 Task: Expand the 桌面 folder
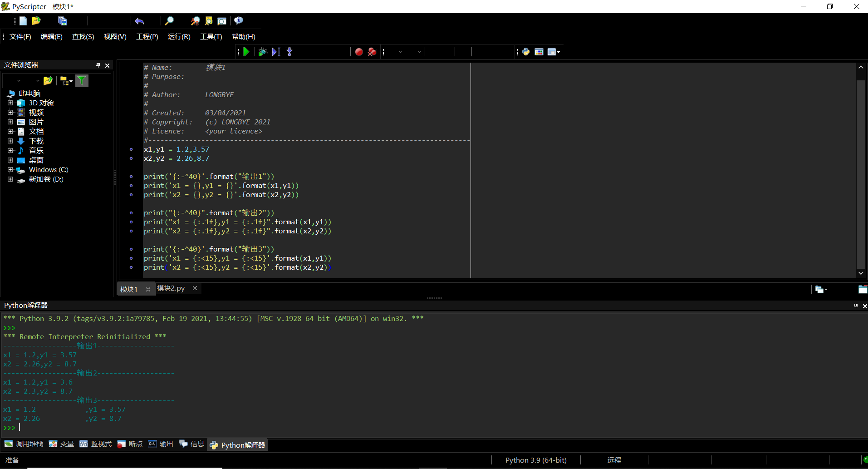point(10,160)
